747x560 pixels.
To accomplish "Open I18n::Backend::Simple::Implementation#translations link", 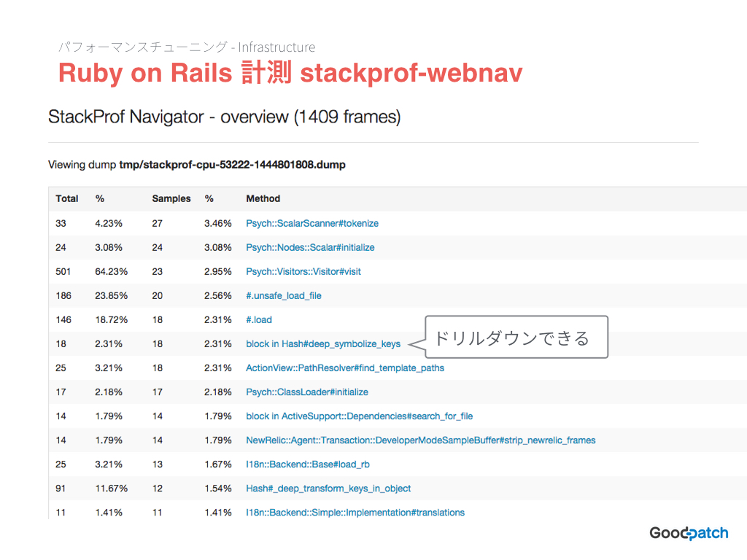I will pyautogui.click(x=355, y=513).
